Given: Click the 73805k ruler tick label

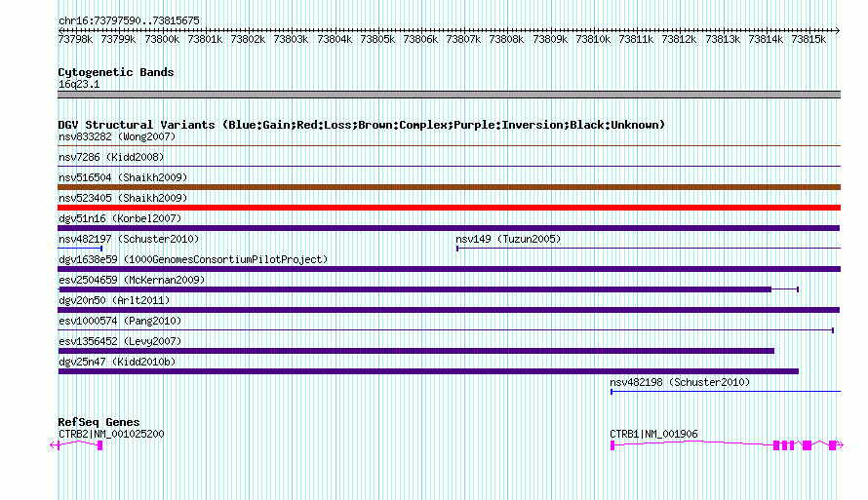Looking at the screenshot, I should (377, 39).
